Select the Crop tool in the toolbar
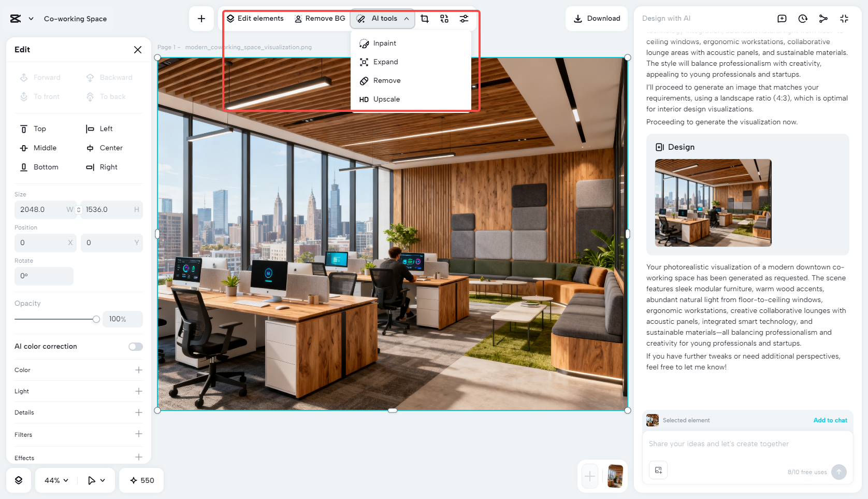The image size is (868, 499). pyautogui.click(x=425, y=18)
